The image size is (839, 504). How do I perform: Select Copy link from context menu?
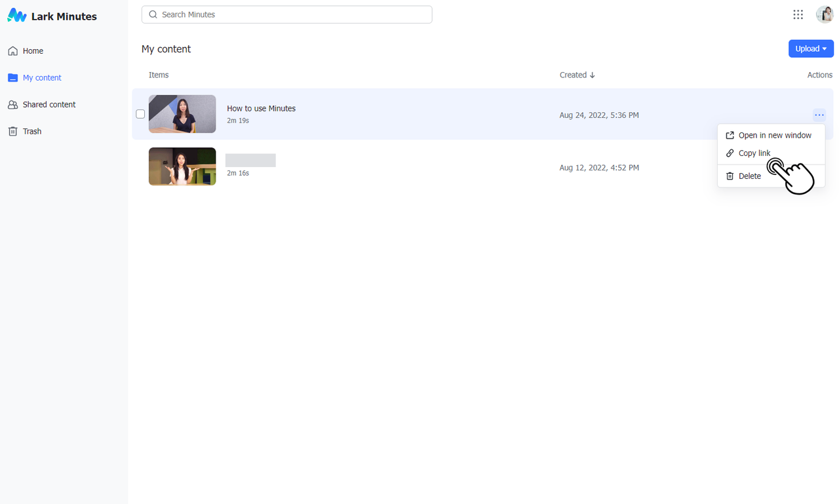pyautogui.click(x=754, y=153)
